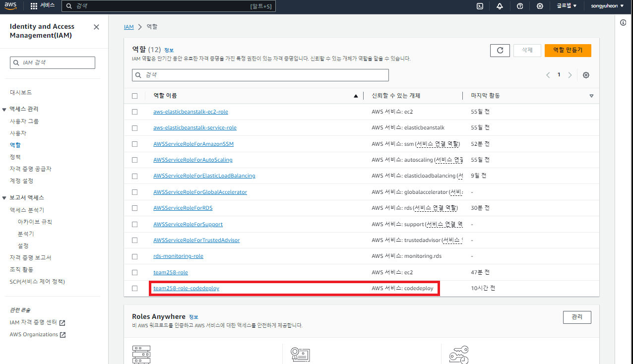633x364 pixels.
Task: Open 대시보드 in the sidebar
Action: (21, 92)
